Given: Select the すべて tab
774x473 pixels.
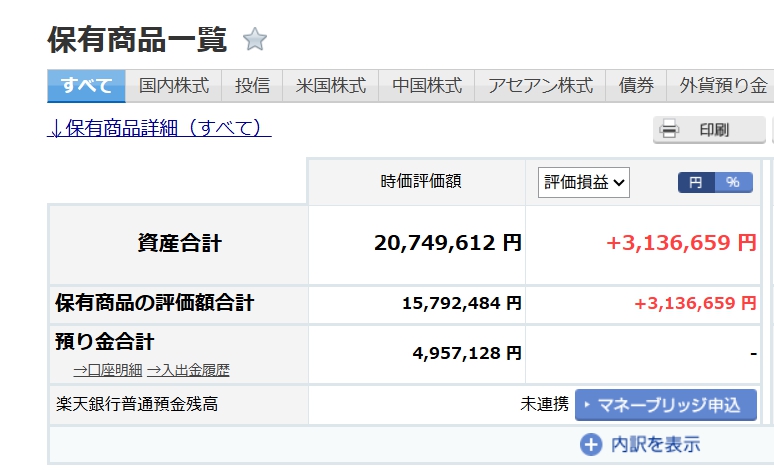Looking at the screenshot, I should coord(86,86).
